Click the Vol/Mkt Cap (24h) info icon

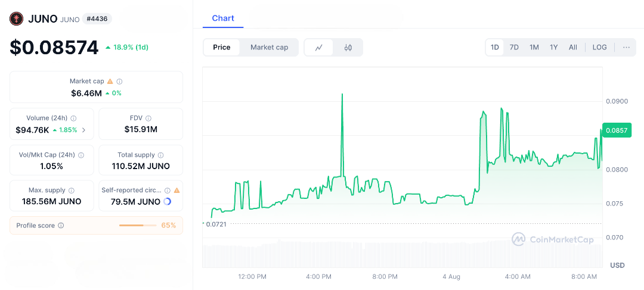click(x=81, y=155)
